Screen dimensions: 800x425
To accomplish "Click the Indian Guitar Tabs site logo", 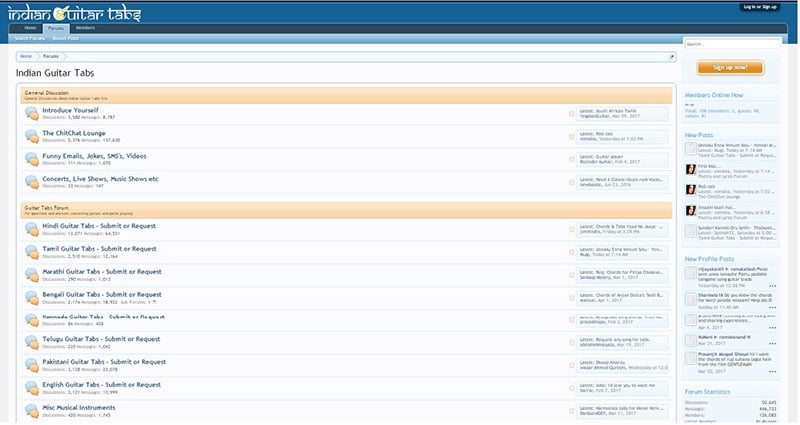I will click(74, 14).
